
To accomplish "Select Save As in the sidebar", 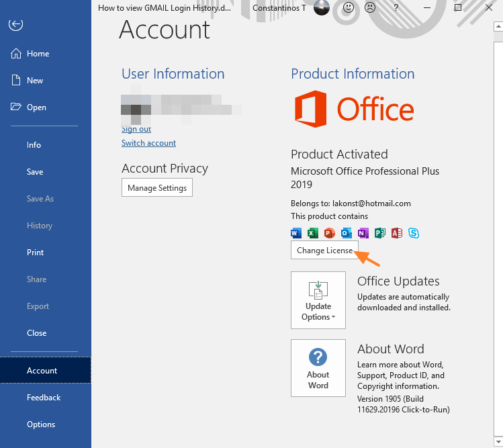I will 46,199.
